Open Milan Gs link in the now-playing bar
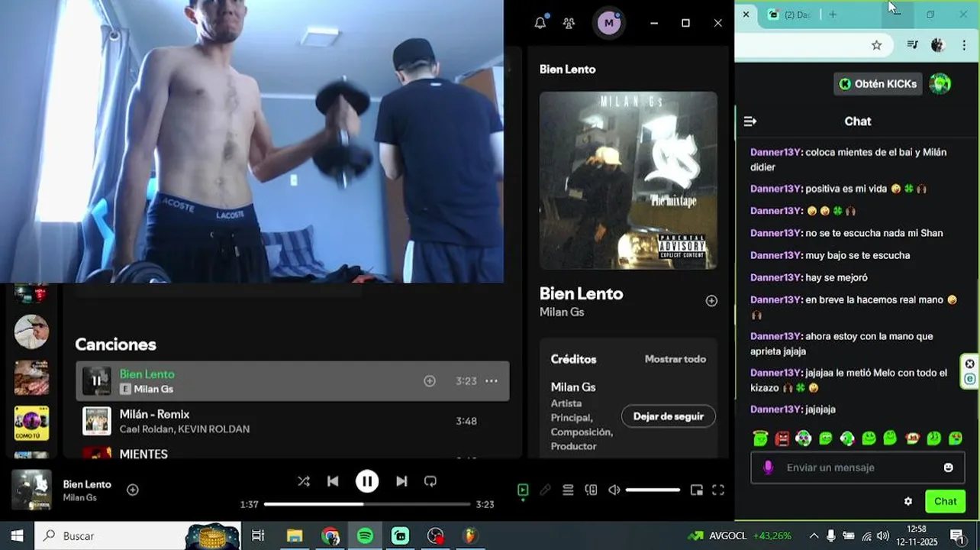This screenshot has height=550, width=980. (x=79, y=498)
